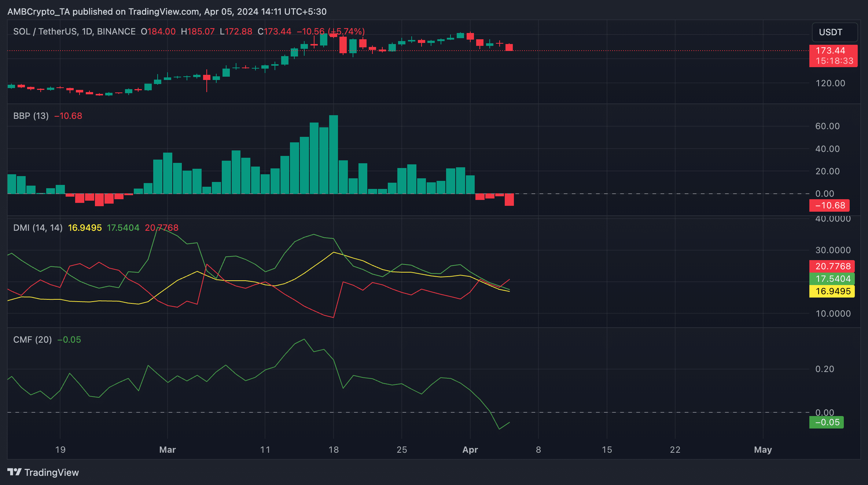Click the yellow 16.9495 DMI axis tag
This screenshot has width=868, height=485.
[x=832, y=291]
